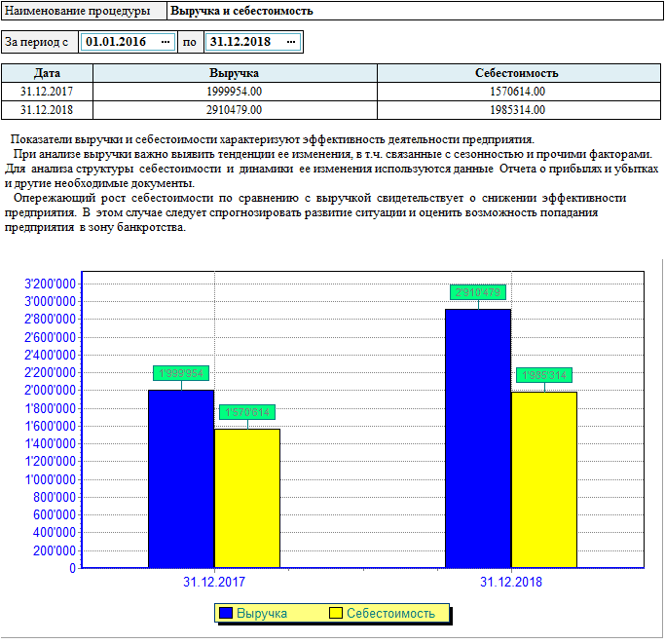Screen dimensions: 665x644
Task: Select table cell 31.12.2018
Action: pyautogui.click(x=47, y=110)
